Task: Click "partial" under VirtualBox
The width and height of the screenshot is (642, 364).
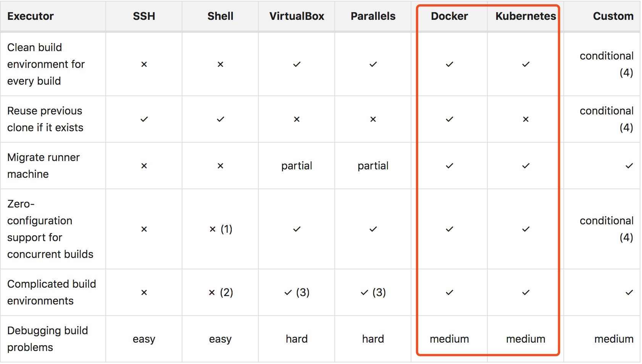Action: (297, 166)
